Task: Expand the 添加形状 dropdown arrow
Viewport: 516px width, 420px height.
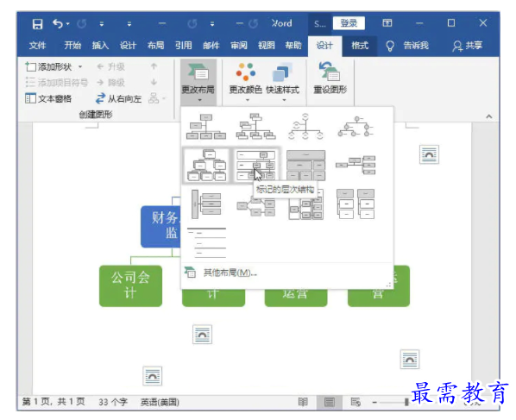Action: pyautogui.click(x=80, y=66)
